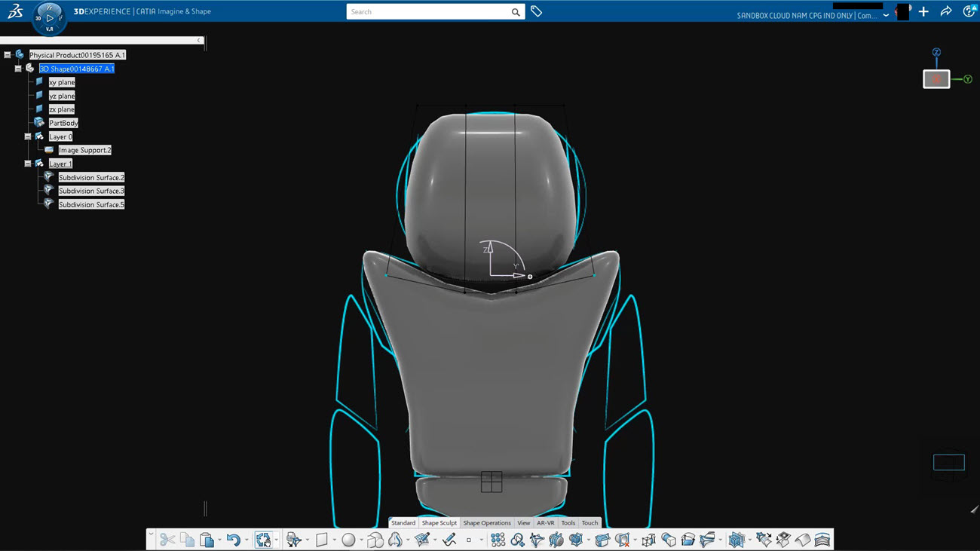Click the tag icon beside search
The width and height of the screenshot is (980, 551).
tap(536, 11)
